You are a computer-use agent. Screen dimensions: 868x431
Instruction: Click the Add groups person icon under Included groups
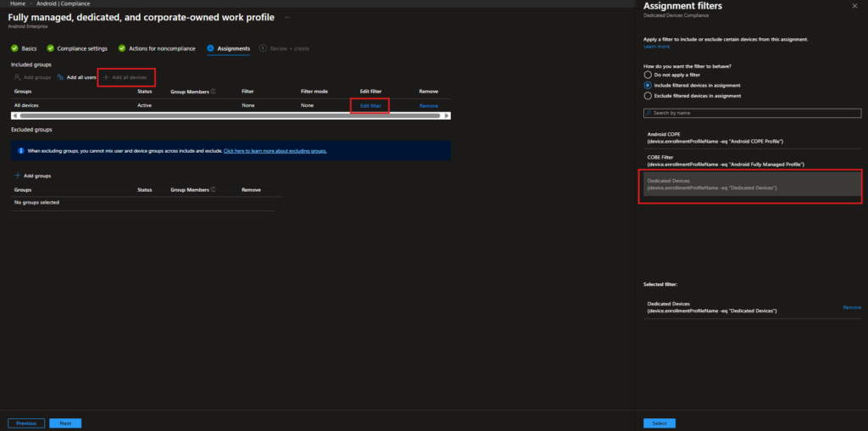click(x=17, y=77)
